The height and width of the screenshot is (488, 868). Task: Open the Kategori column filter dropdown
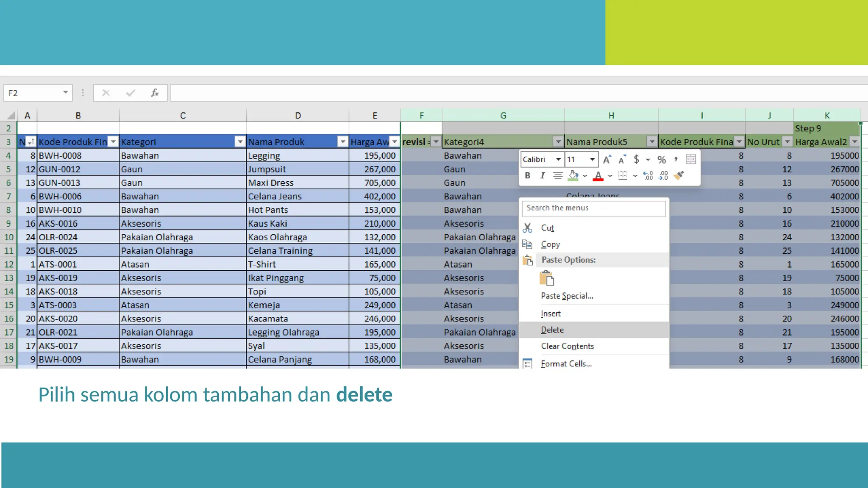pyautogui.click(x=240, y=142)
